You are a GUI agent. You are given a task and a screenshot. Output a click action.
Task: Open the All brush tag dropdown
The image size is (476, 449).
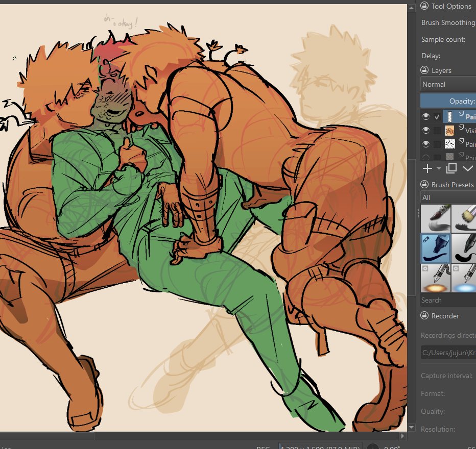[448, 197]
